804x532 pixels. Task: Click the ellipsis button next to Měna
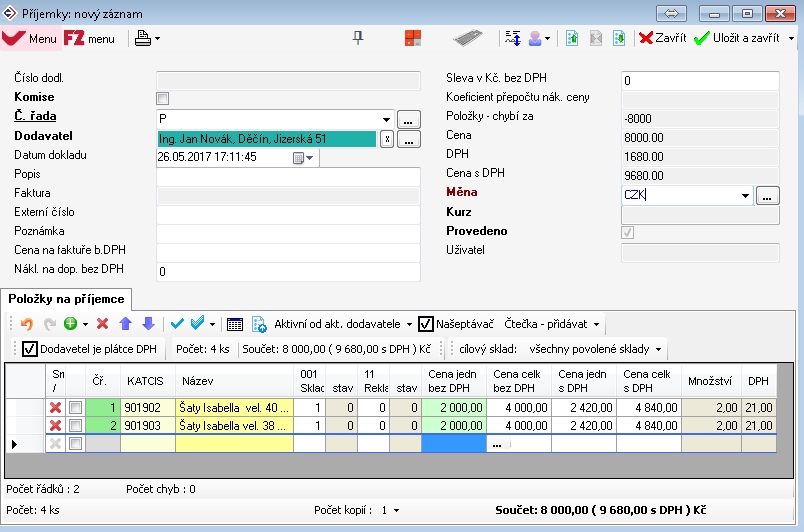point(767,195)
